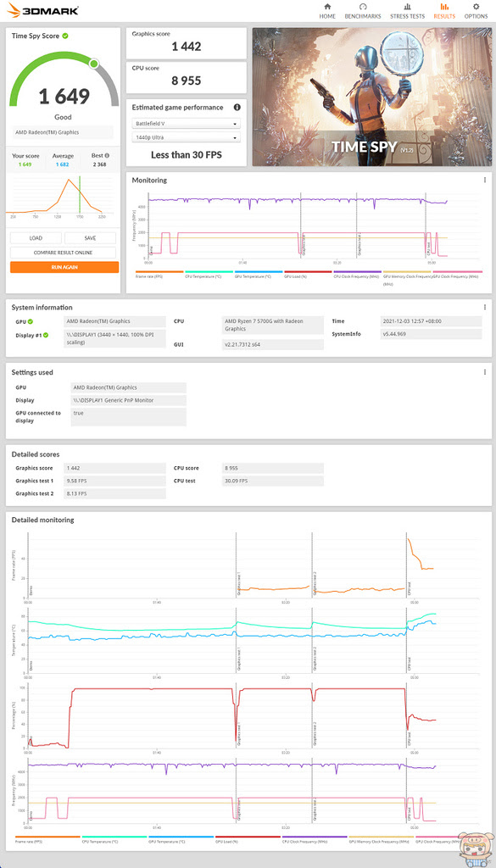Screen dimensions: 496x868
Task: Click the Time value 2021-12-03 12:57
Action: pyautogui.click(x=432, y=321)
